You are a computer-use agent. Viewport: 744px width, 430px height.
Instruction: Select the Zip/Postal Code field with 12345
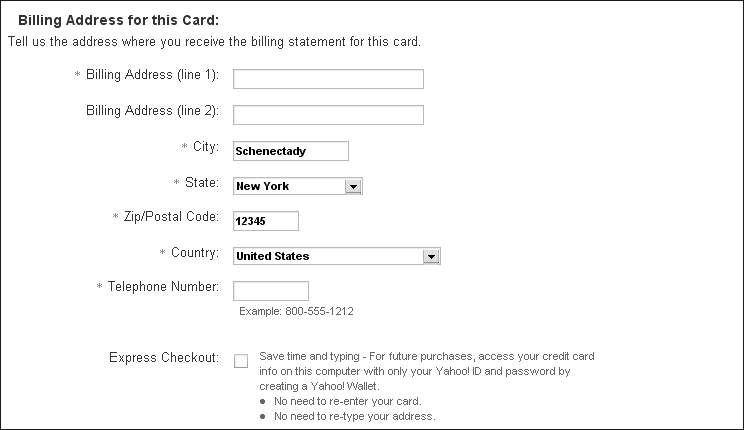coord(265,221)
